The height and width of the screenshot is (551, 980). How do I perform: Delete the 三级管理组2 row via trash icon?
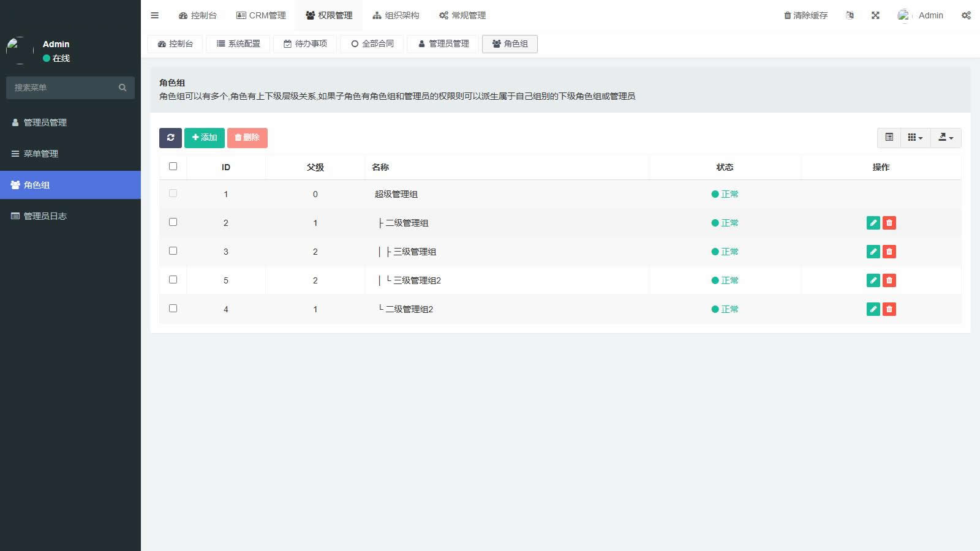pyautogui.click(x=889, y=280)
